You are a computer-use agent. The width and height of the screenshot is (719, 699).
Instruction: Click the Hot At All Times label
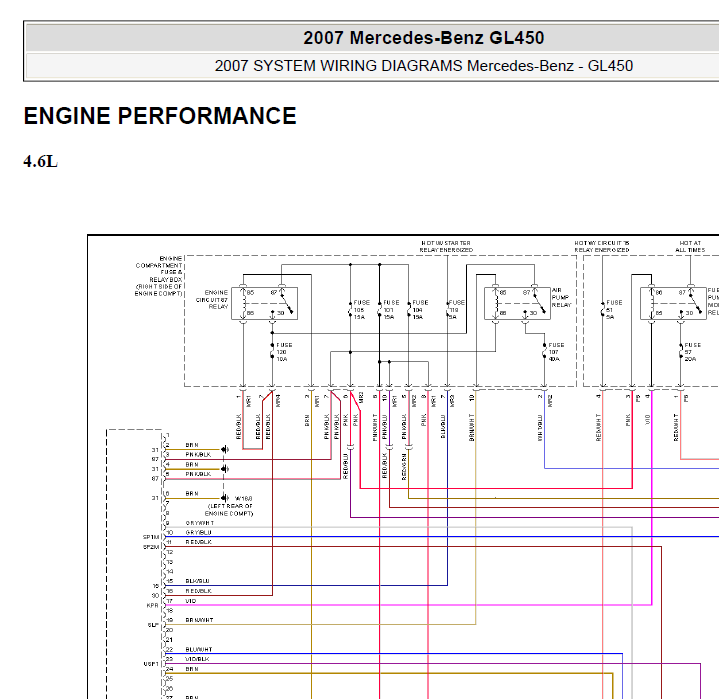(x=690, y=246)
